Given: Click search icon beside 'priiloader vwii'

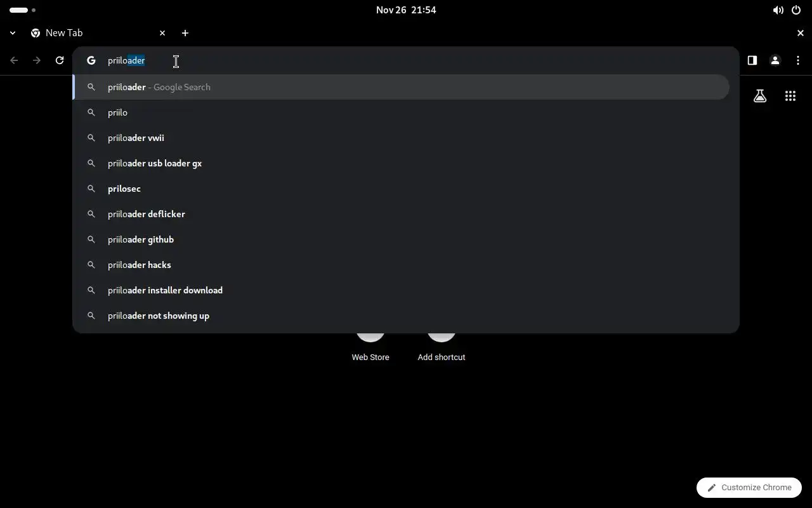Looking at the screenshot, I should [91, 138].
